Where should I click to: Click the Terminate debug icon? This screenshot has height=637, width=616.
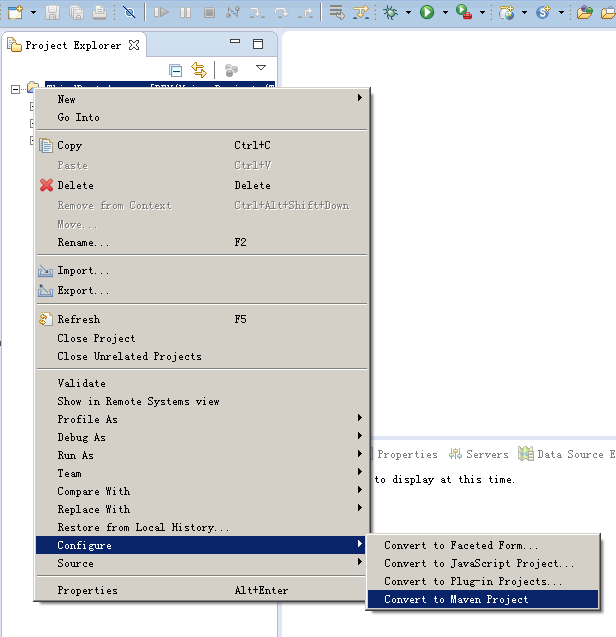[x=209, y=13]
